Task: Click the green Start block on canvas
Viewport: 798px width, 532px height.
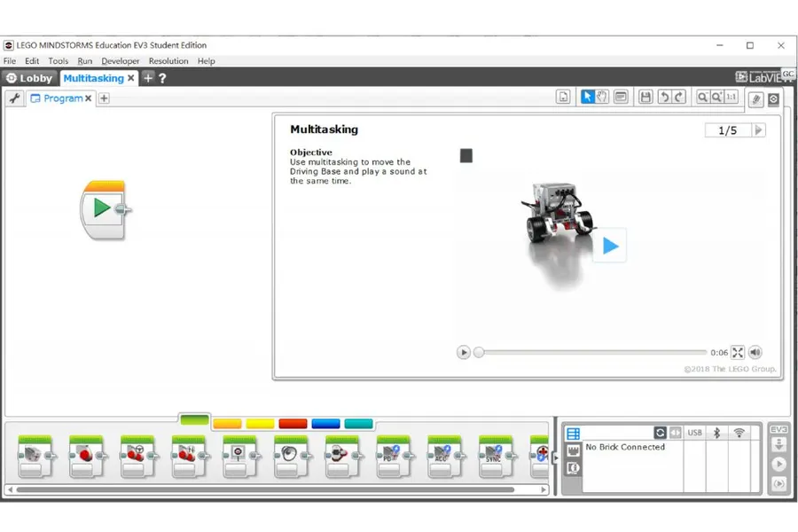Action: [x=104, y=209]
